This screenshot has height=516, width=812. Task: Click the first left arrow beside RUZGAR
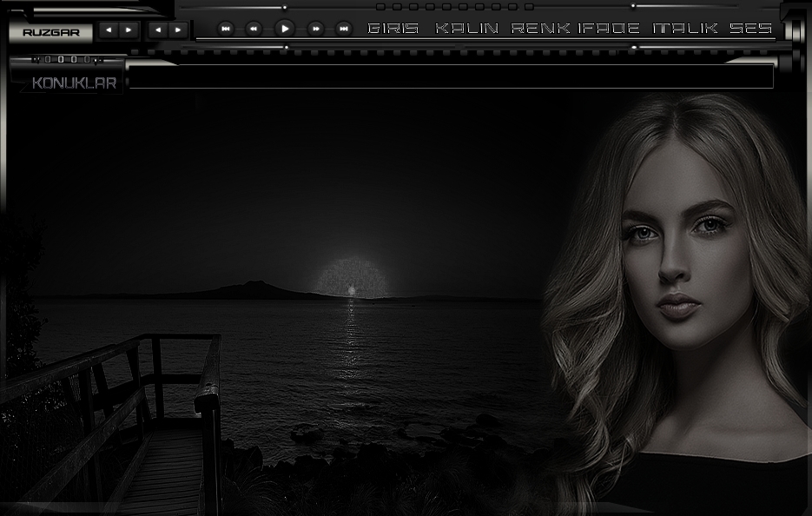coord(109,30)
